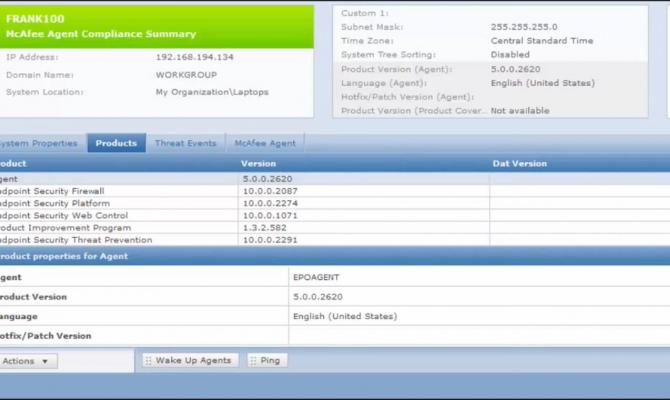This screenshot has height=400, width=670.
Task: Select the Endpoint Security Firewall row
Action: coord(335,191)
